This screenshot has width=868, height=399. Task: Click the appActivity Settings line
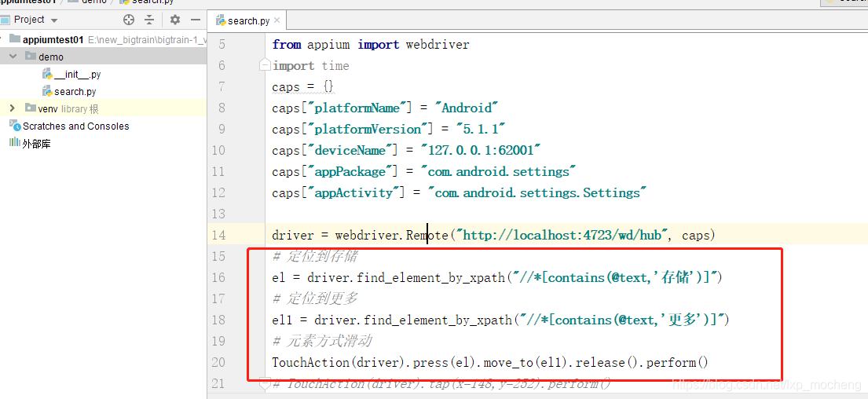[x=460, y=192]
